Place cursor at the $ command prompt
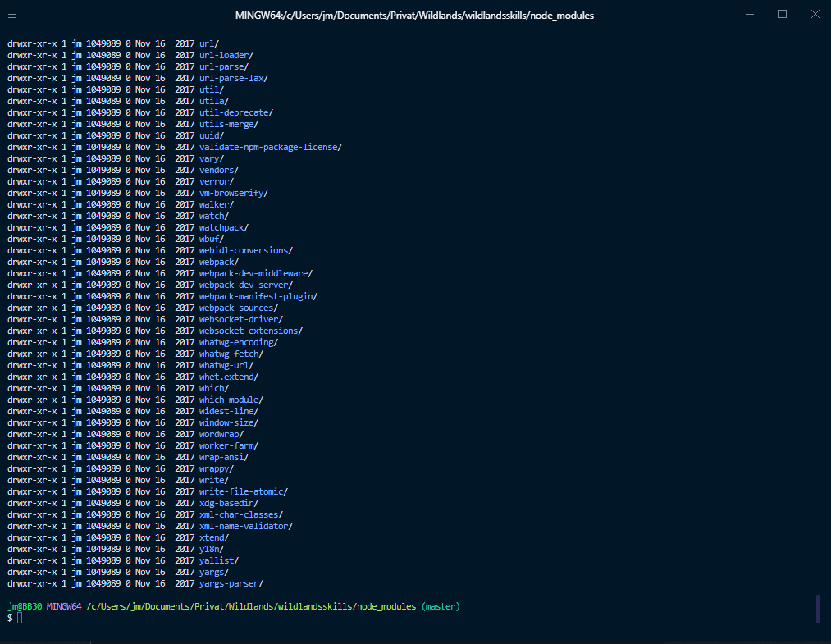Screen dimensions: 831x644 pyautogui.click(x=20, y=618)
